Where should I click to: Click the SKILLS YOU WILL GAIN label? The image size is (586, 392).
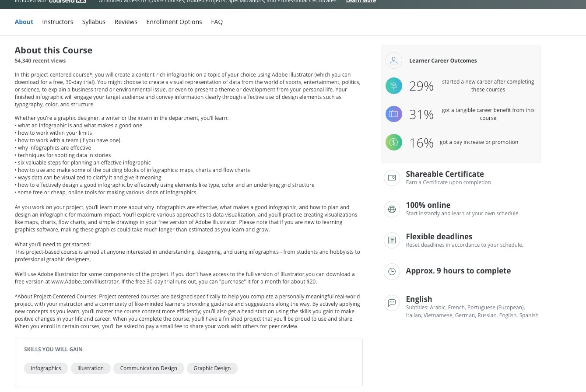(53, 350)
